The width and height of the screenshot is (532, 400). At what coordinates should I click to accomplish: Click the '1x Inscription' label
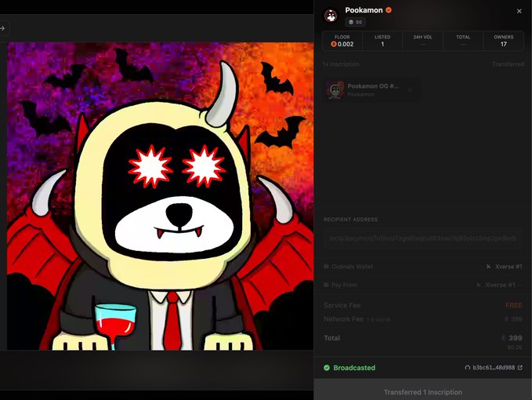341,64
